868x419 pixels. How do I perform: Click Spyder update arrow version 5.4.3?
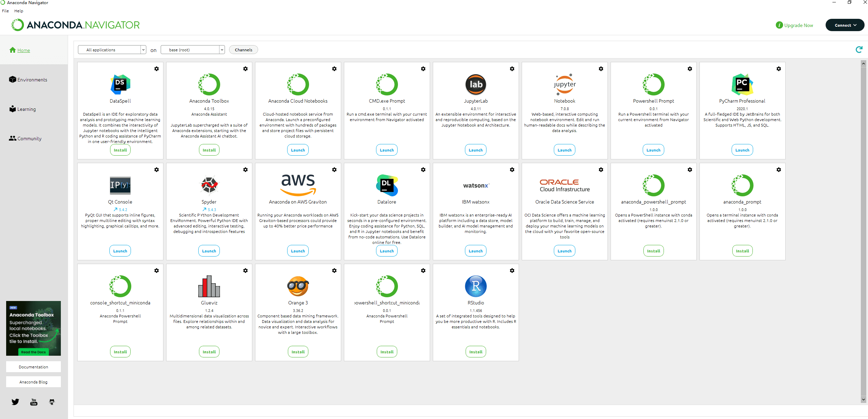pos(209,210)
